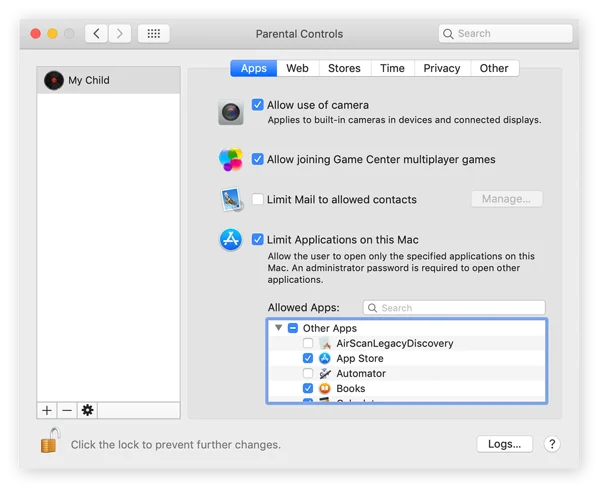Click the Automator robot icon

point(325,373)
